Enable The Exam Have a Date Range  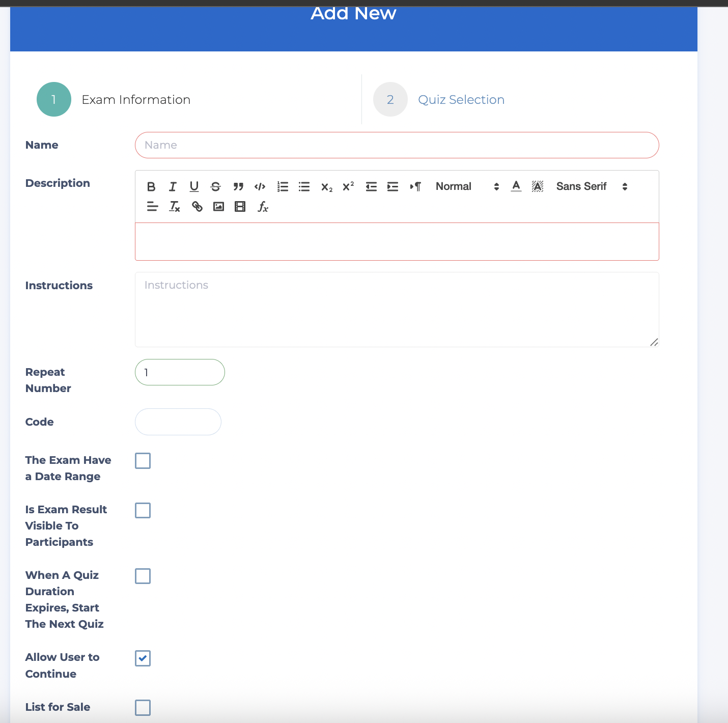143,461
